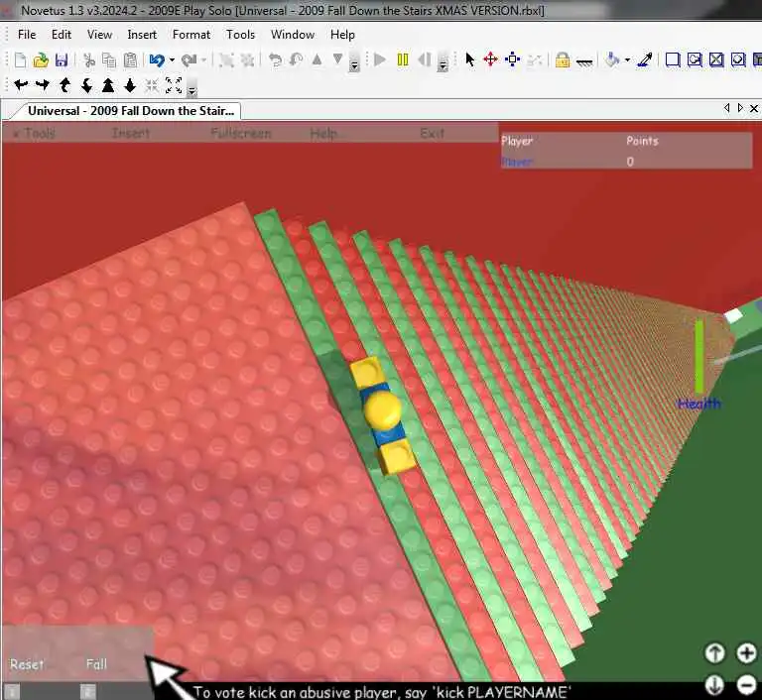Copy selection with the two-pages icon
The width and height of the screenshot is (762, 700).
click(x=109, y=60)
